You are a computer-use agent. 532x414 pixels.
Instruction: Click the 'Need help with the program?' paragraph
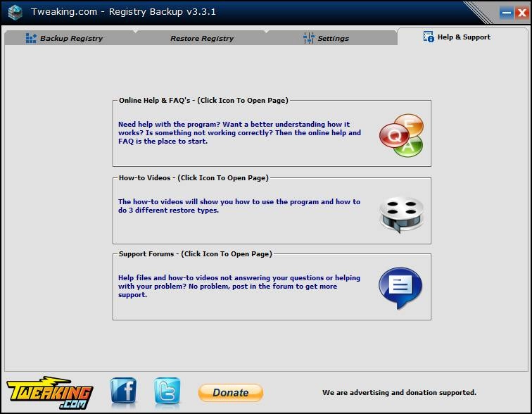tap(239, 132)
